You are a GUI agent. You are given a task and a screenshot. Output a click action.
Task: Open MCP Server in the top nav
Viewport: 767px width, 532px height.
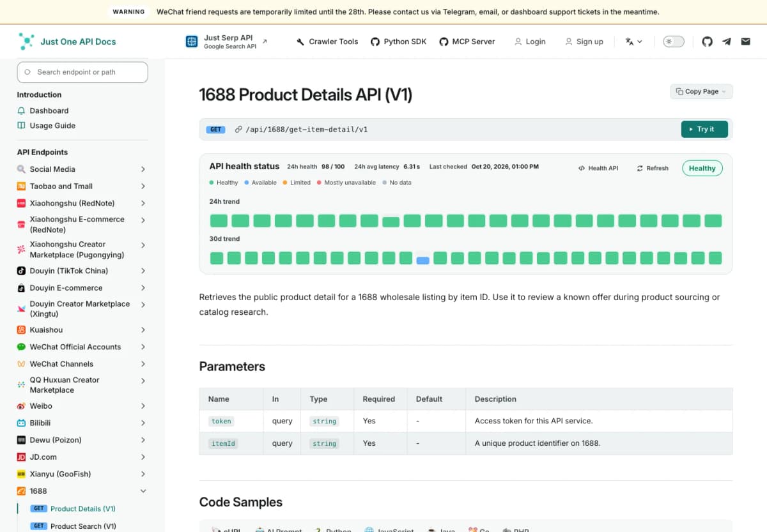(x=467, y=42)
